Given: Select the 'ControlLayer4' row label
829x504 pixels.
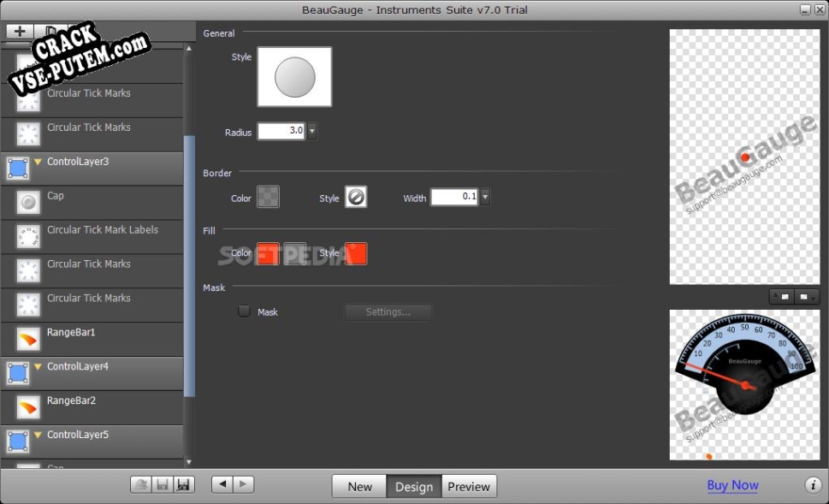Looking at the screenshot, I should [x=78, y=366].
